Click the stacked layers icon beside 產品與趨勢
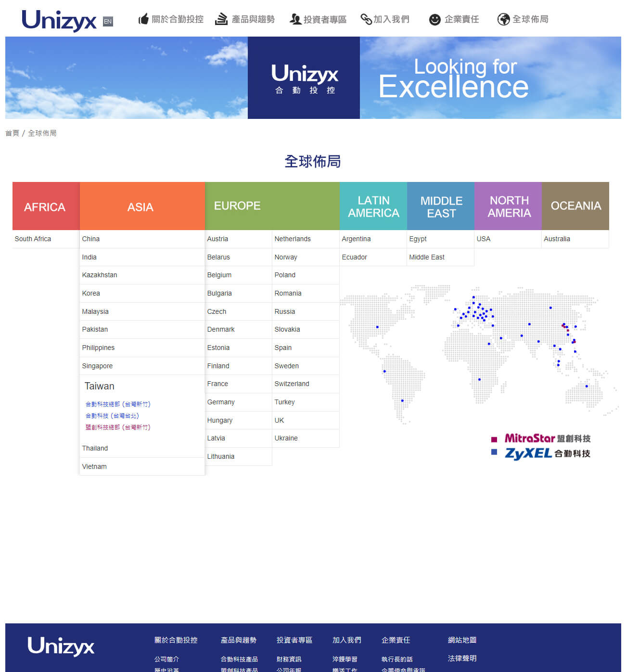Image resolution: width=626 pixels, height=672 pixels. 221,19
